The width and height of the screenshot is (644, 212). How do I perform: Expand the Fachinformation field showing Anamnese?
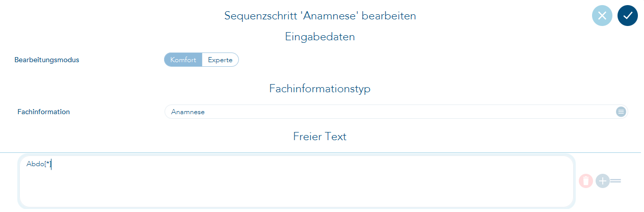pos(387,112)
